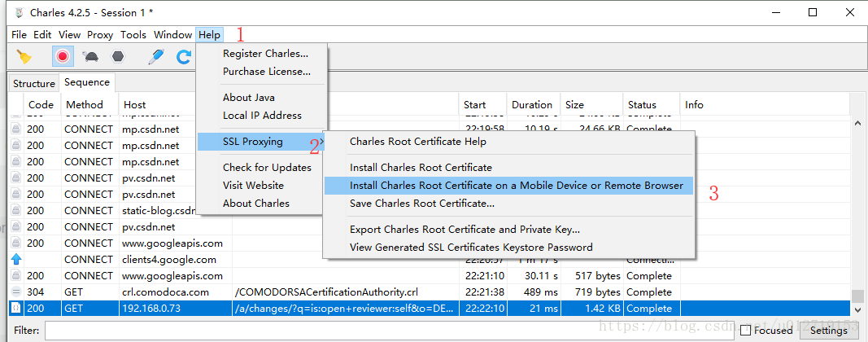Open the Proxy menu
Screen dimensions: 868x342
100,35
